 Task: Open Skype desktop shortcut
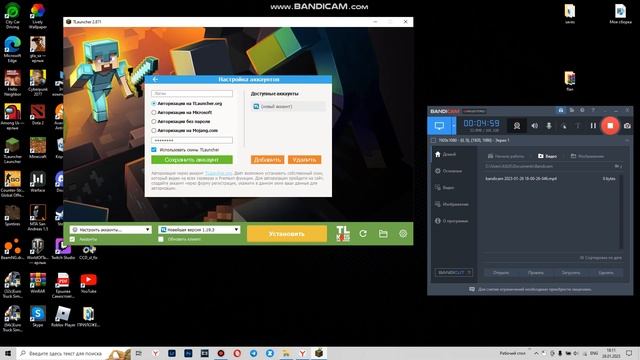38,317
